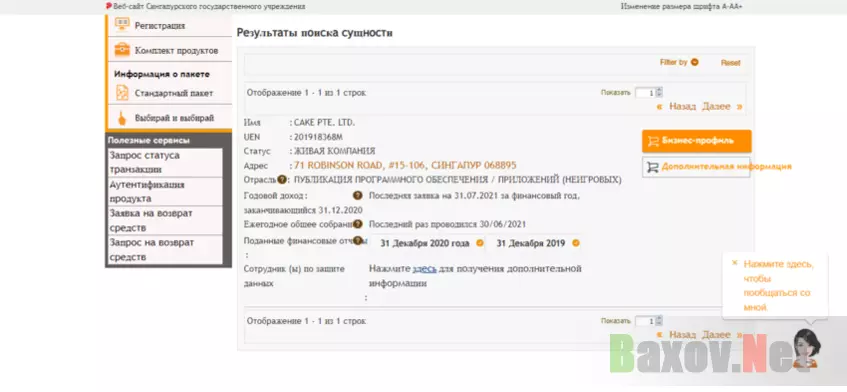The height and width of the screenshot is (392, 847).
Task: Open Запрос статуса транзакции service
Action: point(165,163)
